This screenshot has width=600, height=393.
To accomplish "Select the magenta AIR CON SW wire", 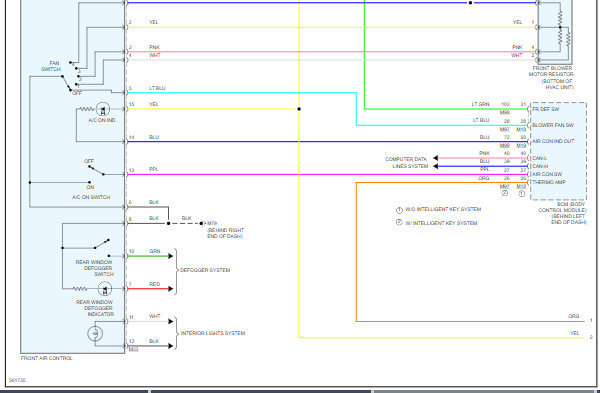I will click(x=327, y=174).
